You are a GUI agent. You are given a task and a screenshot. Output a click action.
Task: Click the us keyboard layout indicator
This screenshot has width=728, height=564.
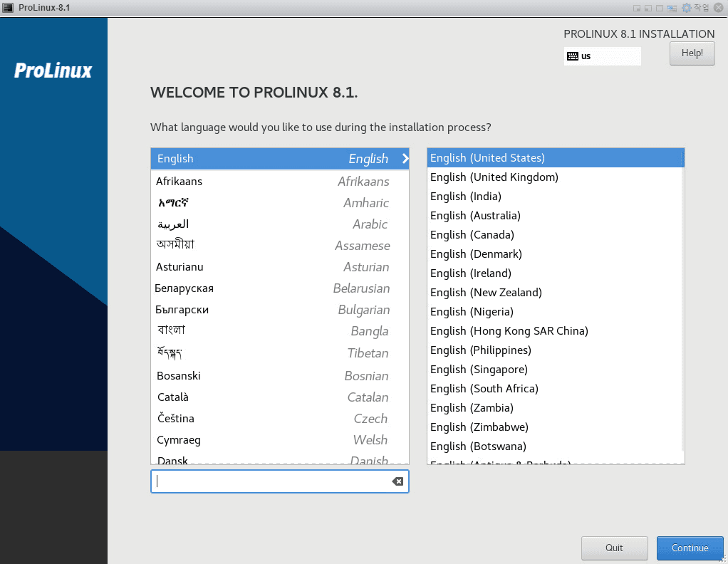[x=602, y=56]
